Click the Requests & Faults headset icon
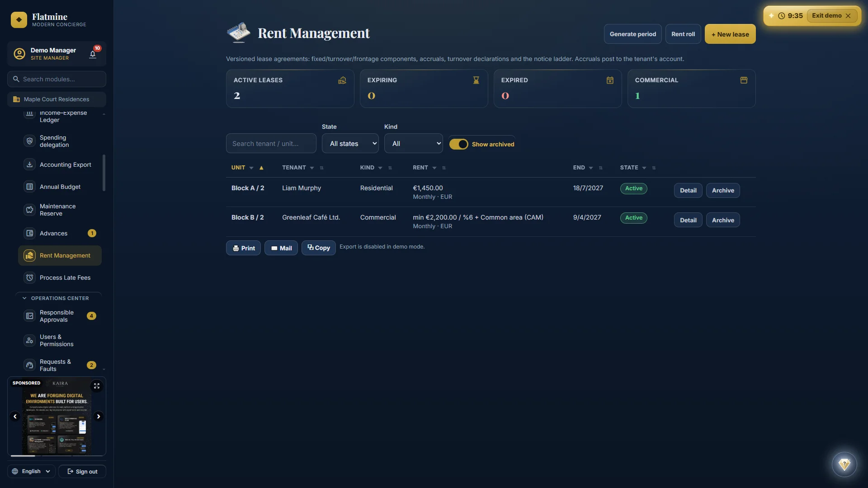The width and height of the screenshot is (868, 488). [29, 365]
